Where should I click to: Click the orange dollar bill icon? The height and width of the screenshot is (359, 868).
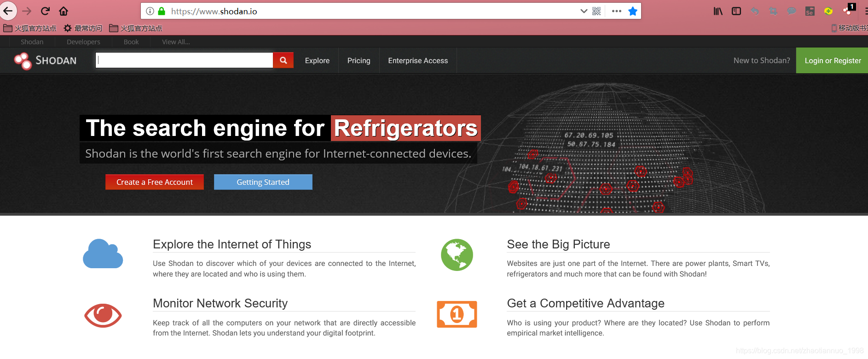457,314
